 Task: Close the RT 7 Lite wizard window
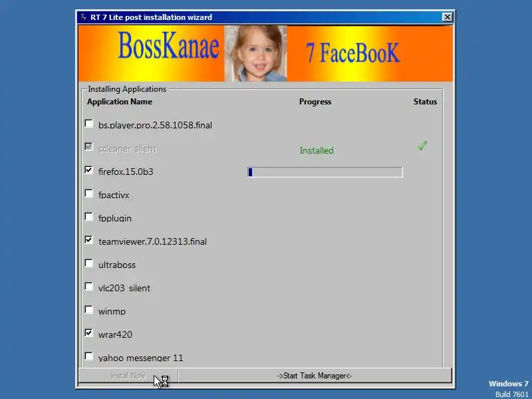click(x=447, y=17)
